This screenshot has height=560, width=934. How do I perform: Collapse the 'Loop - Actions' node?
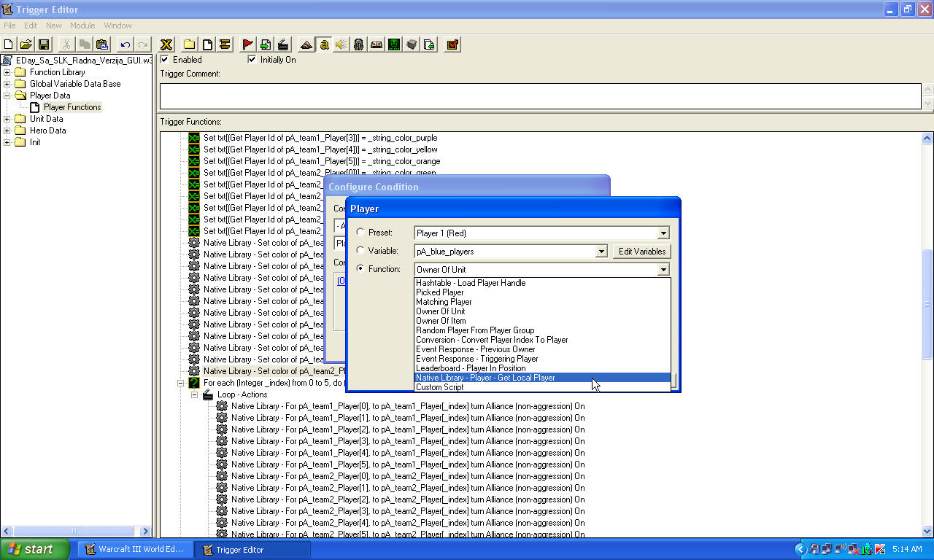(195, 394)
